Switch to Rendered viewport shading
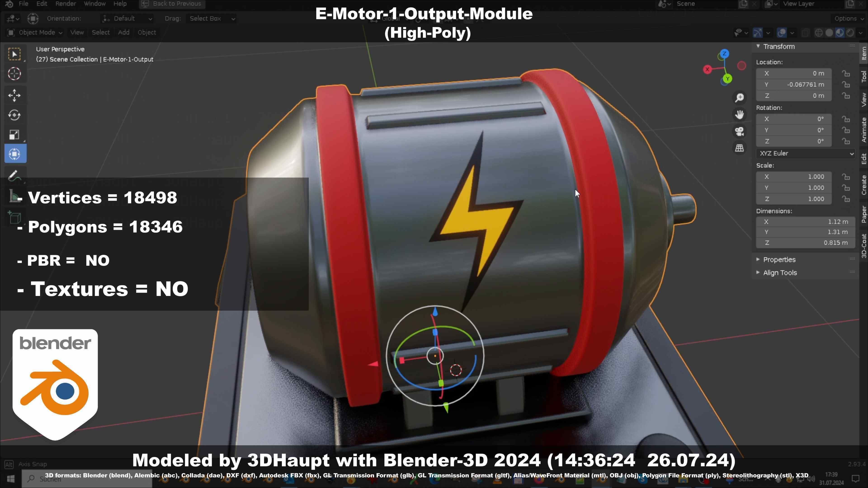Viewport: 868px width, 488px height. tap(850, 33)
